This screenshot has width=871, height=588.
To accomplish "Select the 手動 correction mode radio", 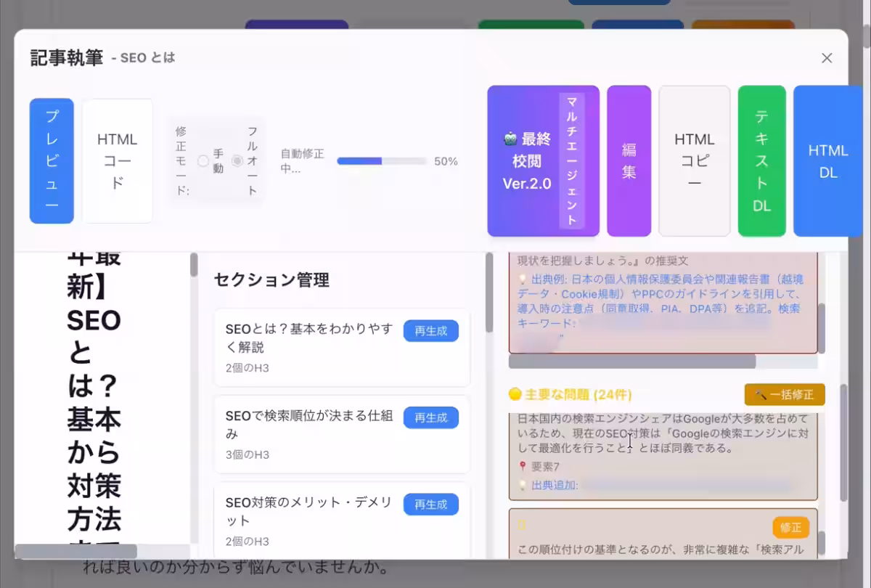I will pyautogui.click(x=203, y=161).
